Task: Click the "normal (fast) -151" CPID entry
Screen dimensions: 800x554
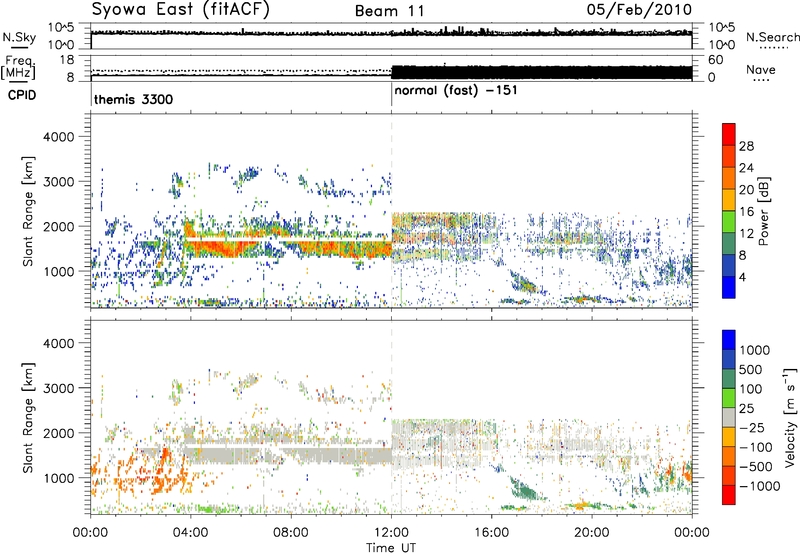Action: point(456,91)
